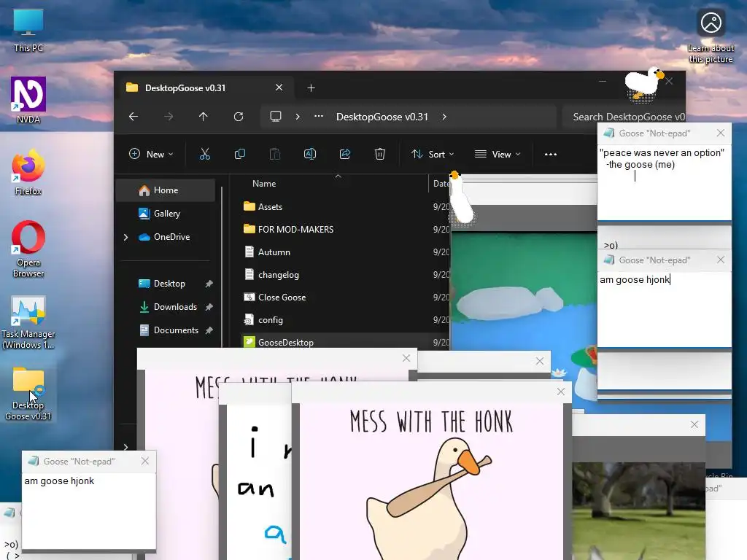Close the DesktopGoose v0.31 tab

pyautogui.click(x=279, y=87)
